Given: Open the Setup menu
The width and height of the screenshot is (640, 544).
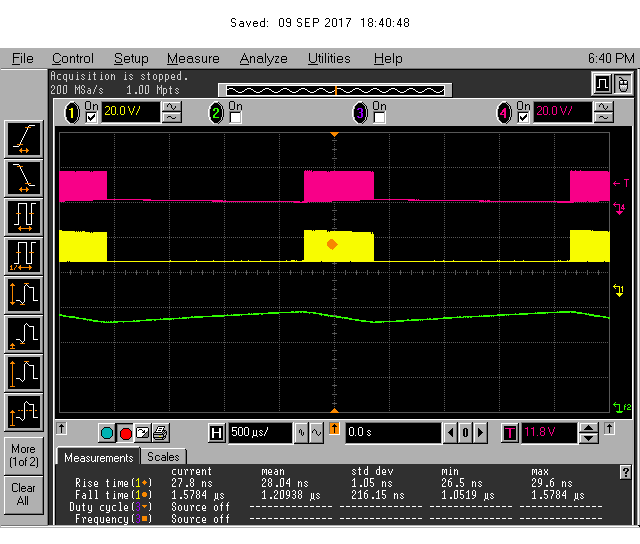Looking at the screenshot, I should coord(131,59).
